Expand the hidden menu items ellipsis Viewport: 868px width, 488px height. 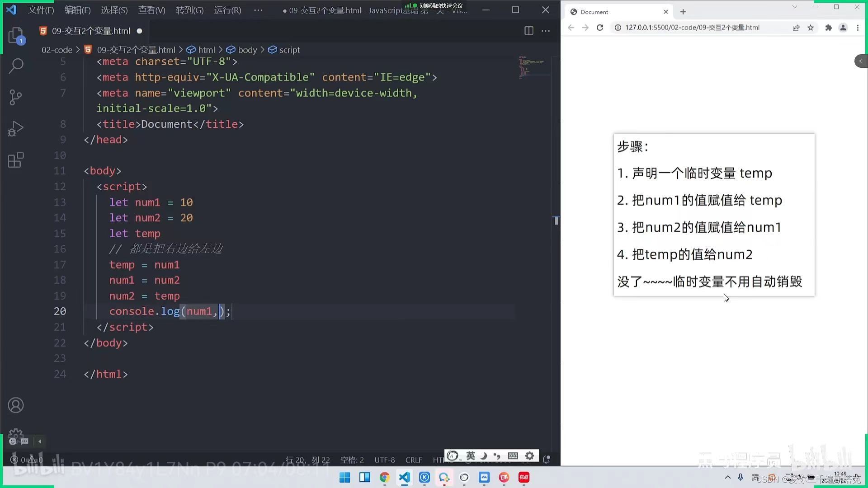258,10
